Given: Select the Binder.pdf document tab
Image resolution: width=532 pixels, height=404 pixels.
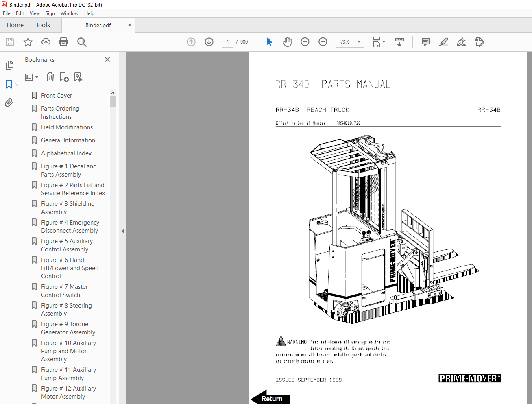Looking at the screenshot, I should coord(98,25).
